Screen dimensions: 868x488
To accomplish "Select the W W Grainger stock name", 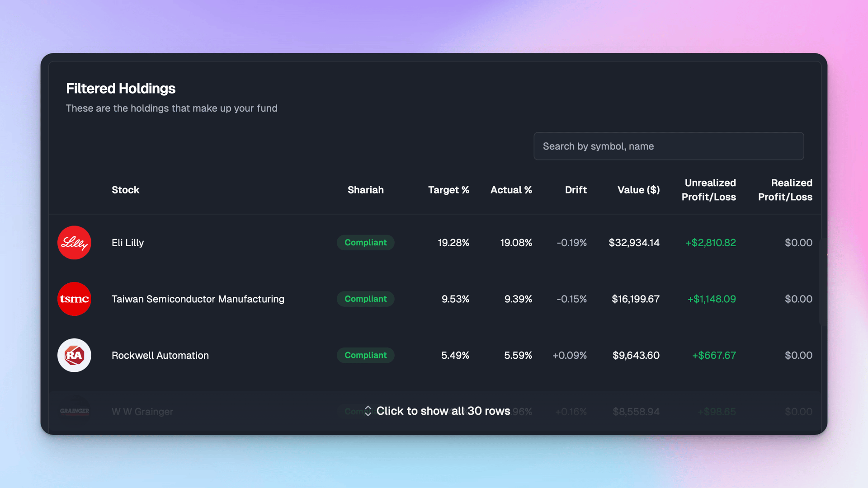I will click(x=142, y=411).
